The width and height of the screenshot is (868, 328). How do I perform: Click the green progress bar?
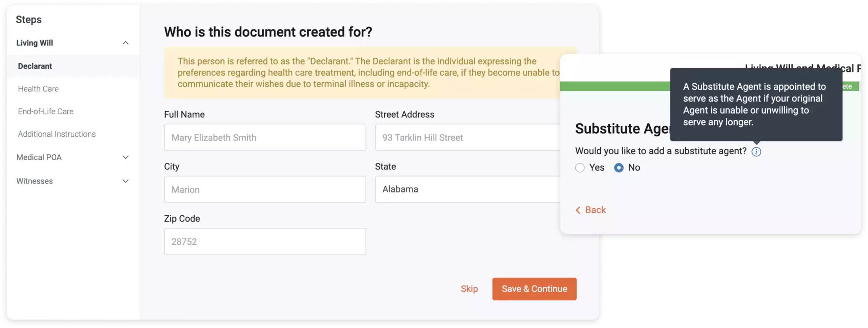(614, 86)
